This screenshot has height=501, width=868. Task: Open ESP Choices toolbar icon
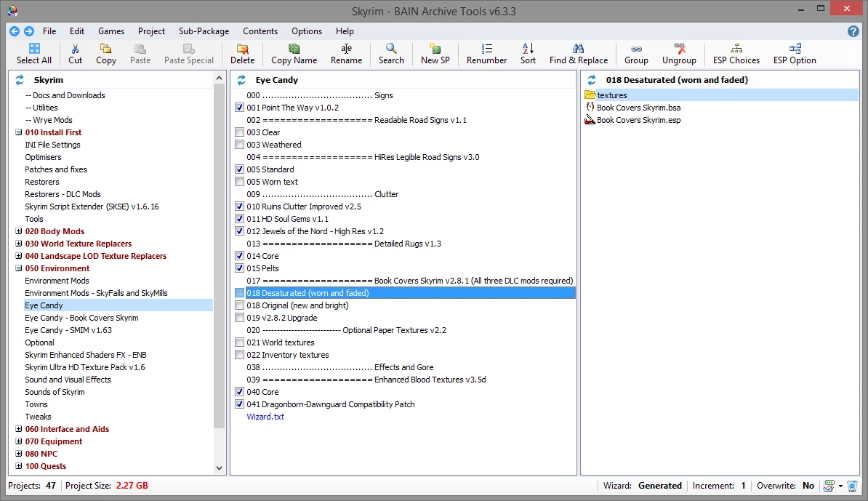point(736,49)
